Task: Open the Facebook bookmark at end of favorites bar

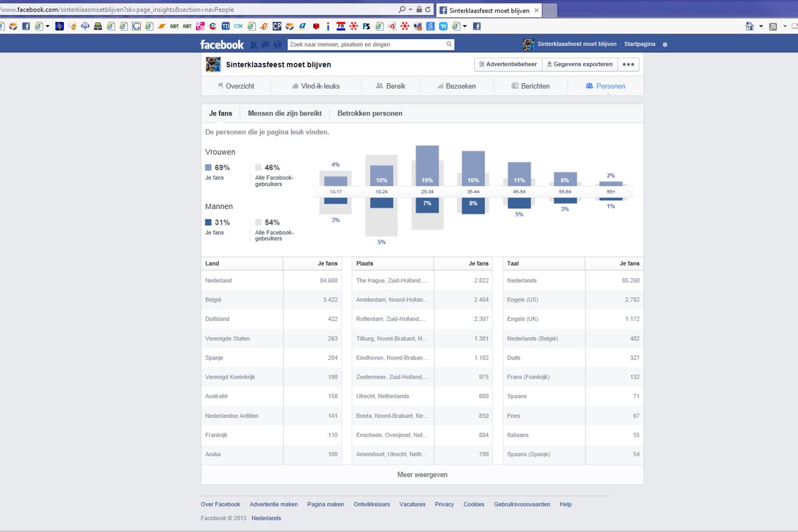Action: (477, 26)
